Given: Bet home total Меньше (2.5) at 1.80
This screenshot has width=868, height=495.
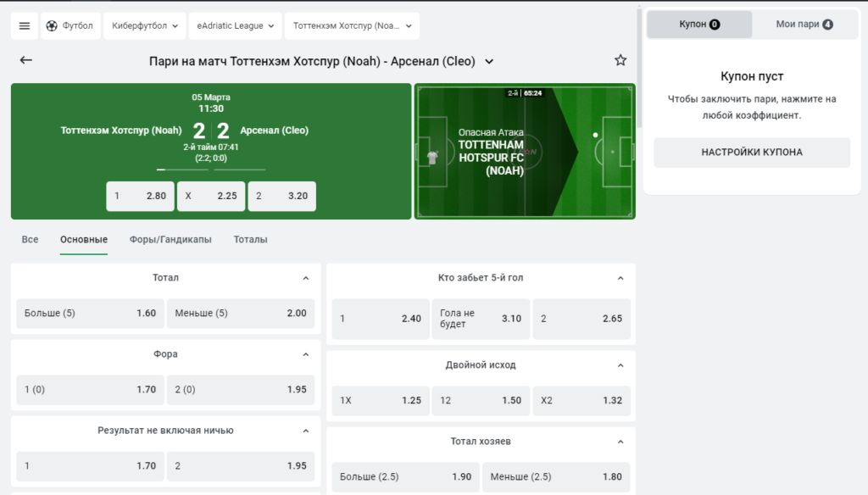Looking at the screenshot, I should [x=556, y=477].
